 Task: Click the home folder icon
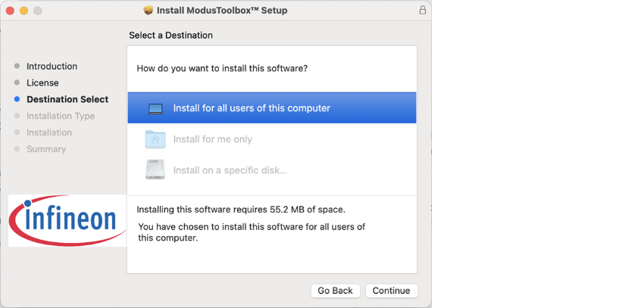(155, 139)
